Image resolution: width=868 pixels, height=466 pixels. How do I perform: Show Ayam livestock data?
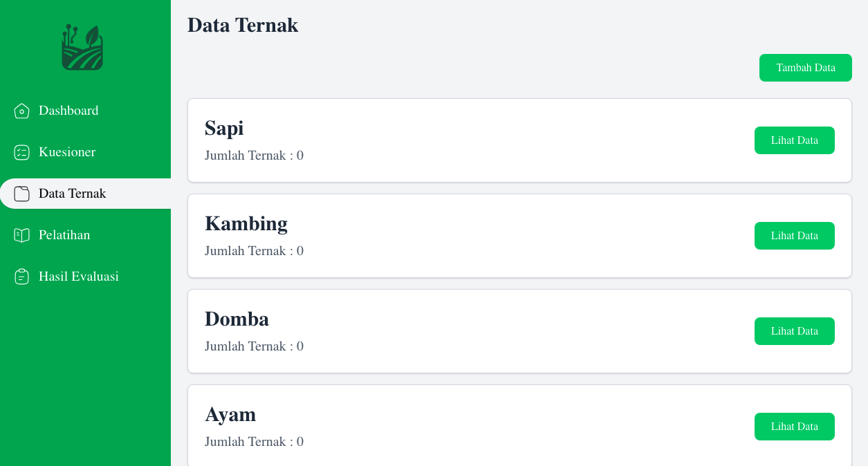pos(794,427)
